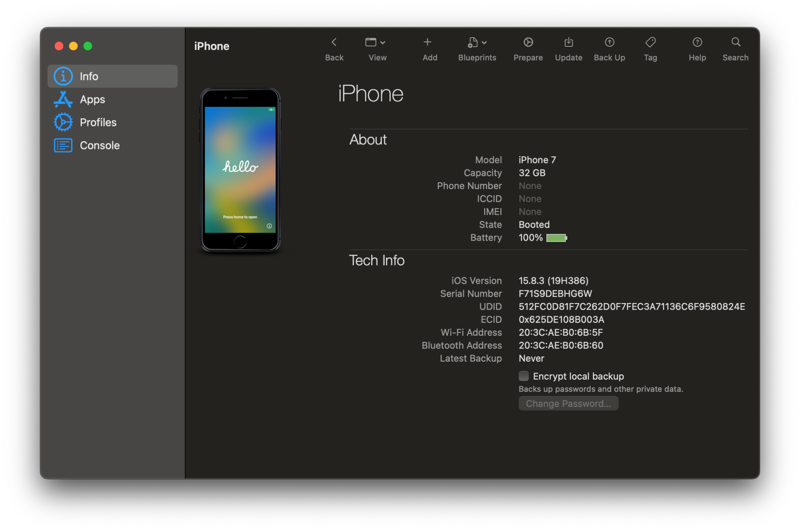Click the iPhone device thumbnail image
800x532 pixels.
(240, 170)
